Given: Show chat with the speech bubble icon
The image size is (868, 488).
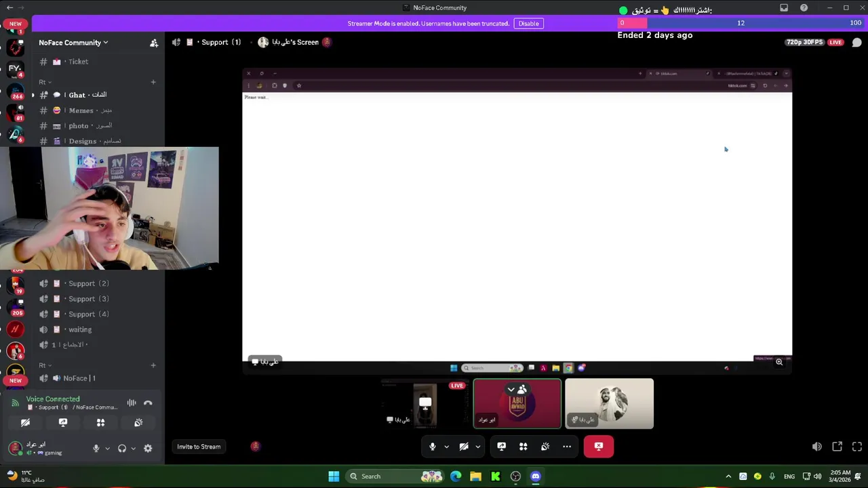Looking at the screenshot, I should (x=856, y=43).
